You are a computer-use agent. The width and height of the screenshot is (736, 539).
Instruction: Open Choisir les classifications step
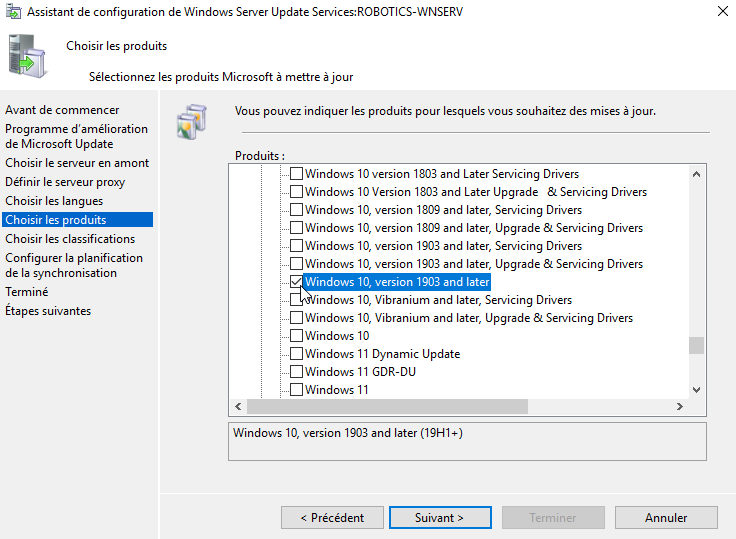pos(70,239)
